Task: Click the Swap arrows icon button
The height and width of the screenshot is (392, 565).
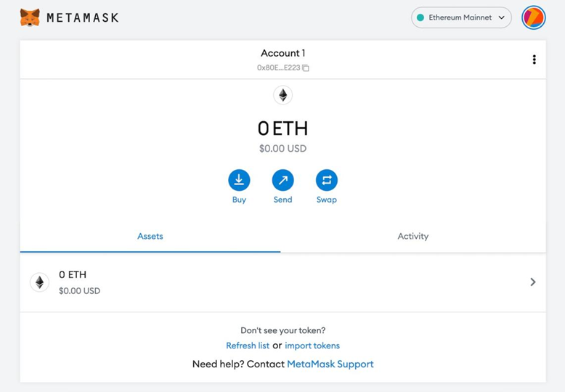Action: (327, 180)
